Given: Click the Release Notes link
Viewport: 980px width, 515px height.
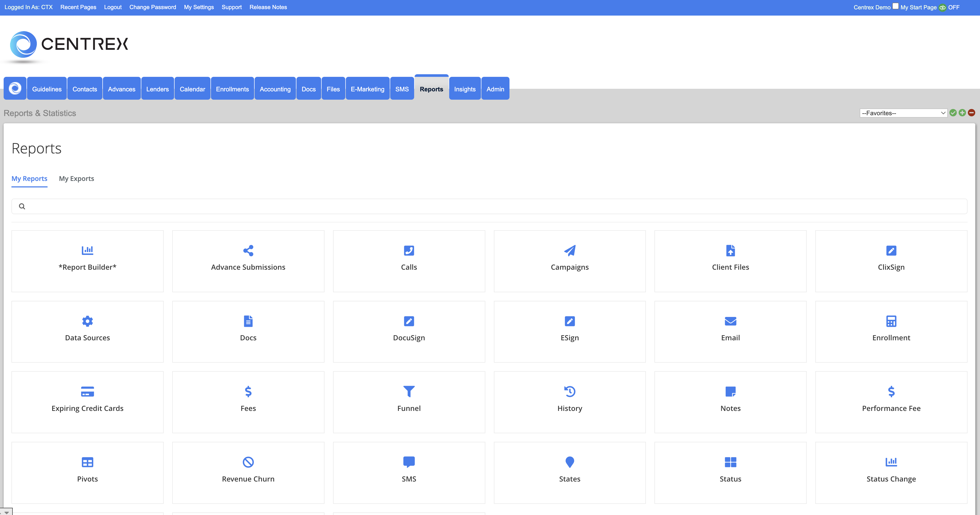Looking at the screenshot, I should pyautogui.click(x=268, y=7).
